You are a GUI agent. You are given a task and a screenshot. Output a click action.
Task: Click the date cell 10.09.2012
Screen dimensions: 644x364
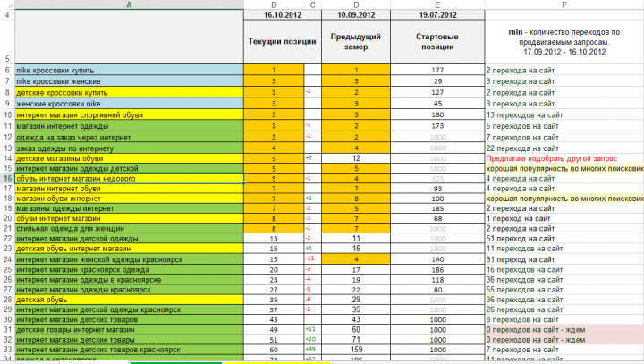coord(356,15)
